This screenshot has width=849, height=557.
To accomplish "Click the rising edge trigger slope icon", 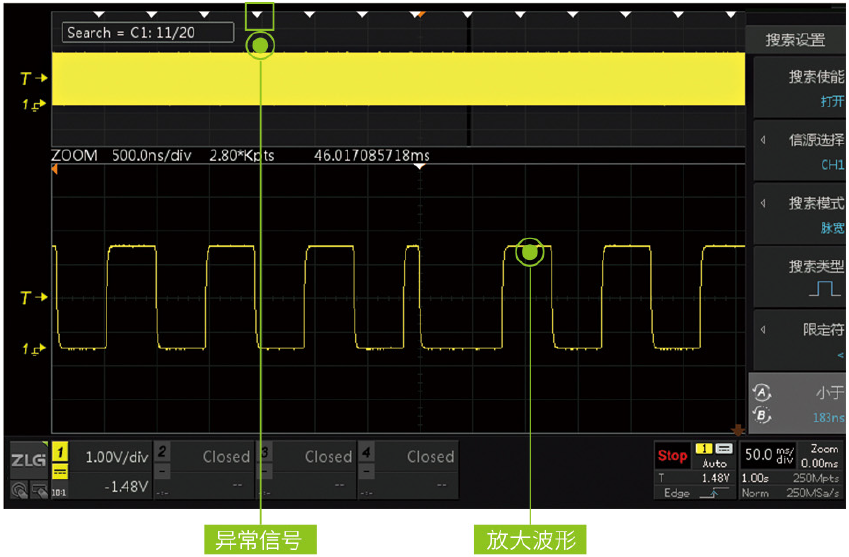I will point(710,493).
